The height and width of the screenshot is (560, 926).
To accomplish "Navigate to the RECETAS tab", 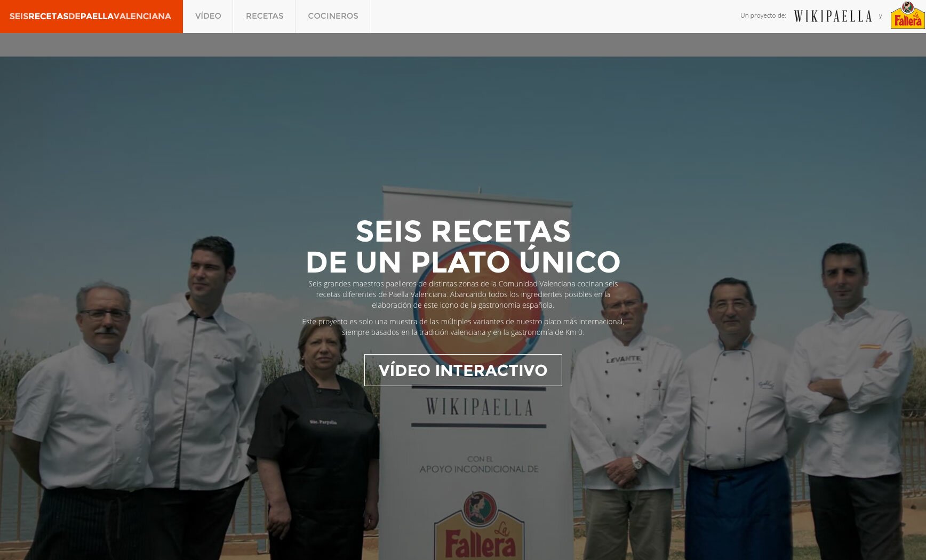I will pos(264,15).
